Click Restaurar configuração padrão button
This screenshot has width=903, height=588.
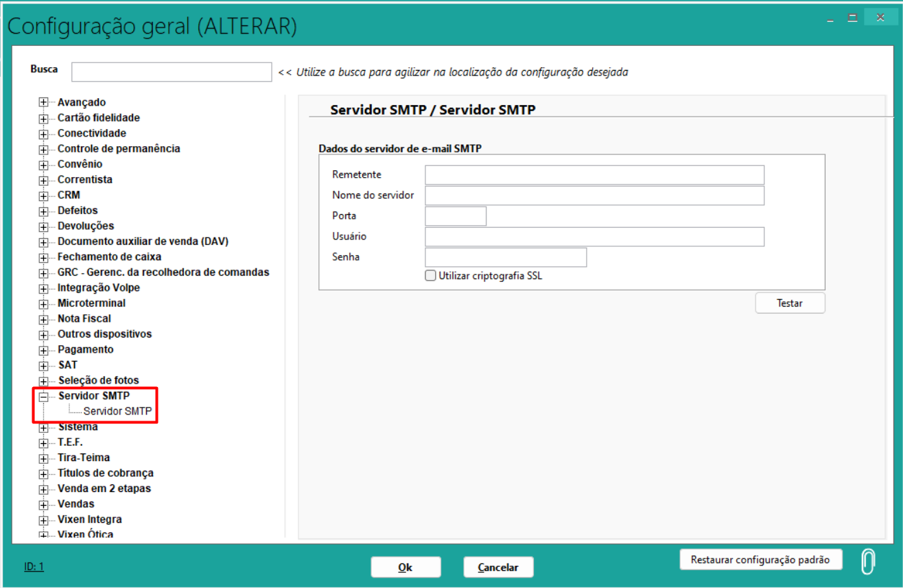(x=760, y=560)
